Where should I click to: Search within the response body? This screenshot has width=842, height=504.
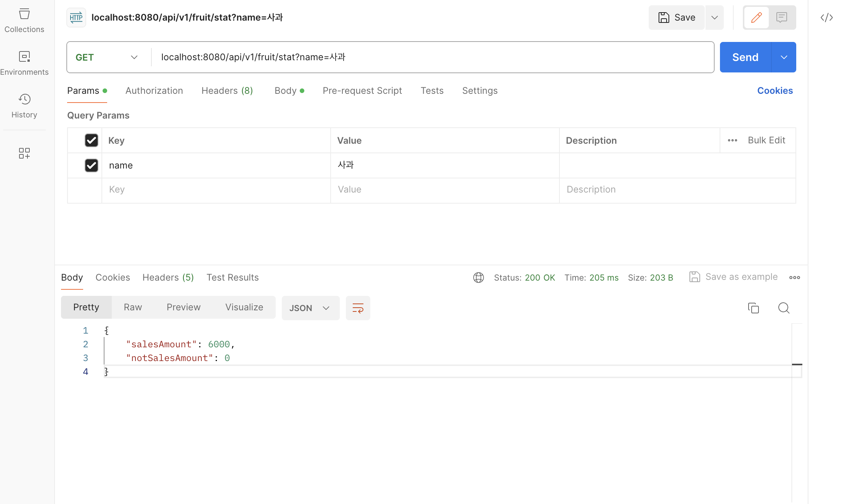784,308
